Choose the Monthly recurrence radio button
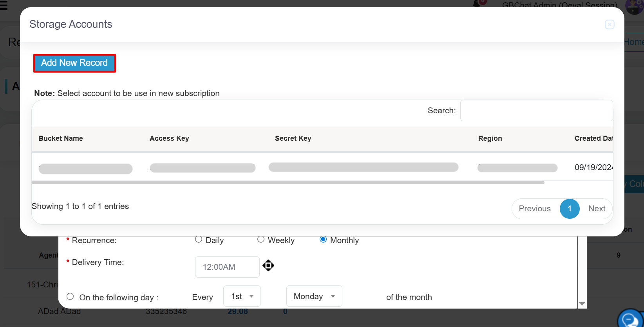Viewport: 644px width, 327px height. (323, 240)
